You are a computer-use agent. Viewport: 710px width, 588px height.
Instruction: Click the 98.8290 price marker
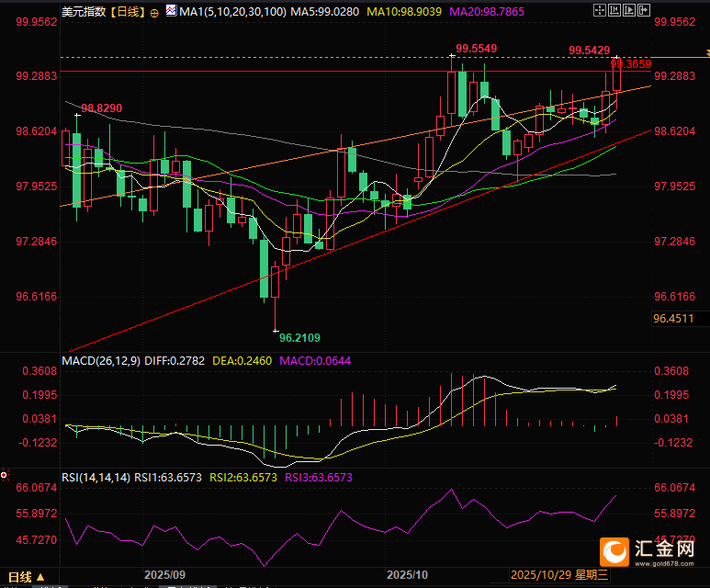coord(102,108)
